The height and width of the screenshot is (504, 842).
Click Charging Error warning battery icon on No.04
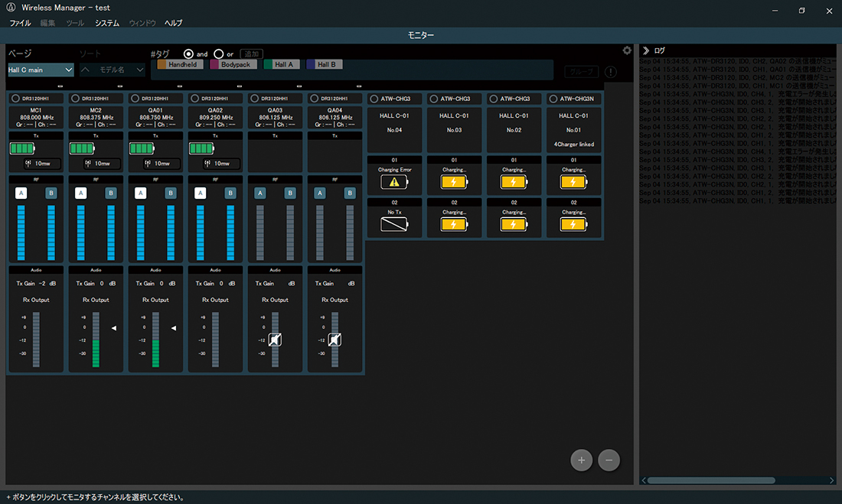click(x=394, y=182)
